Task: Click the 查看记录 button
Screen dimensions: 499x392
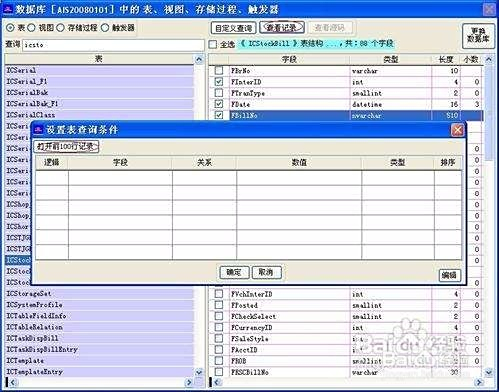Action: coord(282,28)
